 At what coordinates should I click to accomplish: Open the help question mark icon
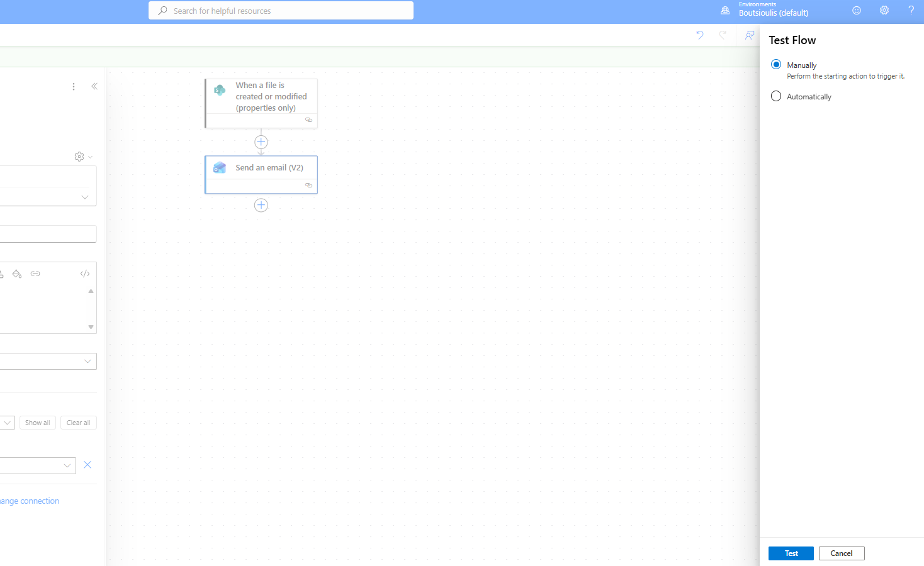910,11
